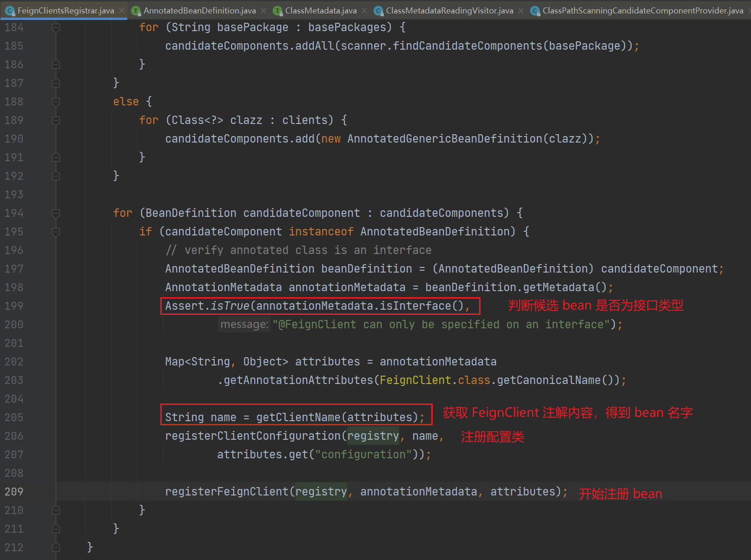Viewport: 751px width, 560px height.
Task: Collapse the for loop at line 184
Action: click(x=56, y=28)
